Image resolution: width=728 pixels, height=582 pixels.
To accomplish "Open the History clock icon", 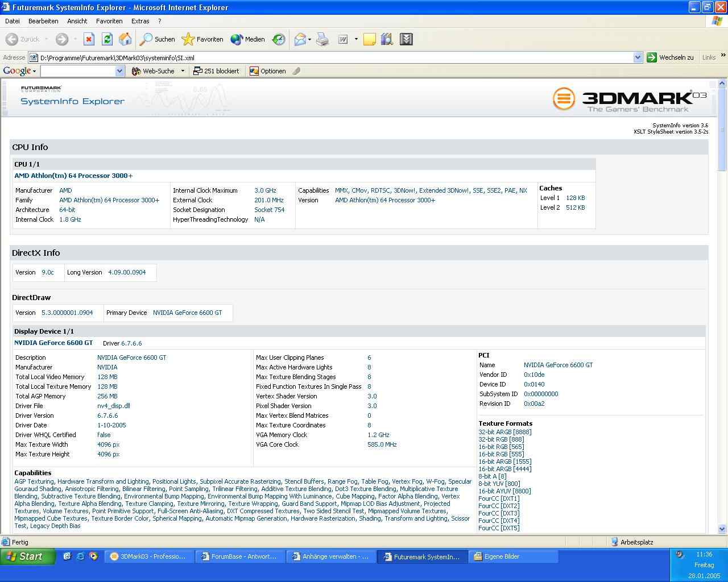I will click(279, 39).
